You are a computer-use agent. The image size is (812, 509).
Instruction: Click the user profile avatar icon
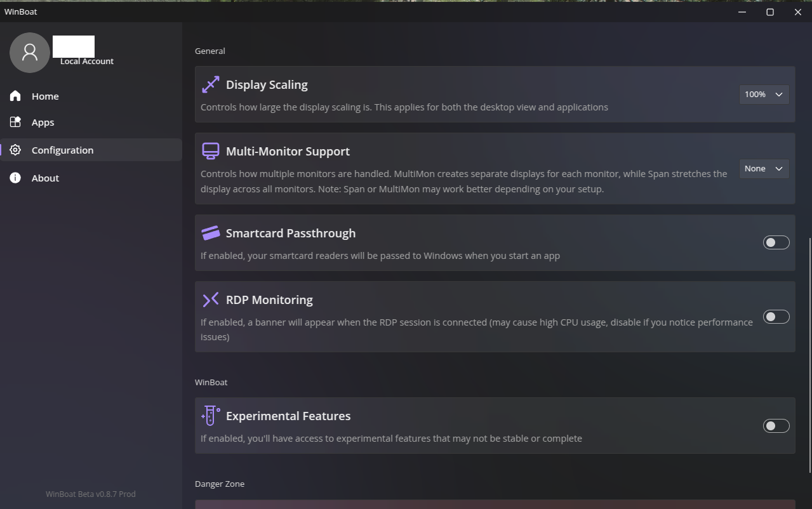pos(30,53)
